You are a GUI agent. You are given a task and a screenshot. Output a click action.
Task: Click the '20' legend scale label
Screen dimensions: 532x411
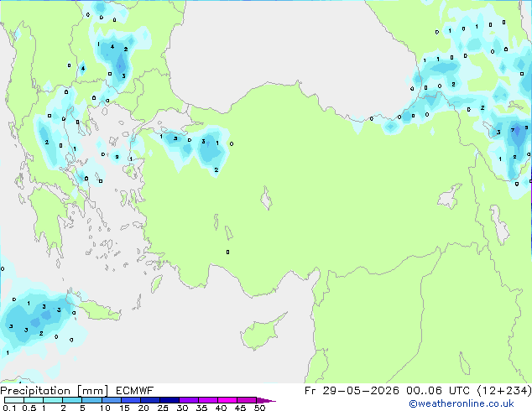click(x=143, y=408)
